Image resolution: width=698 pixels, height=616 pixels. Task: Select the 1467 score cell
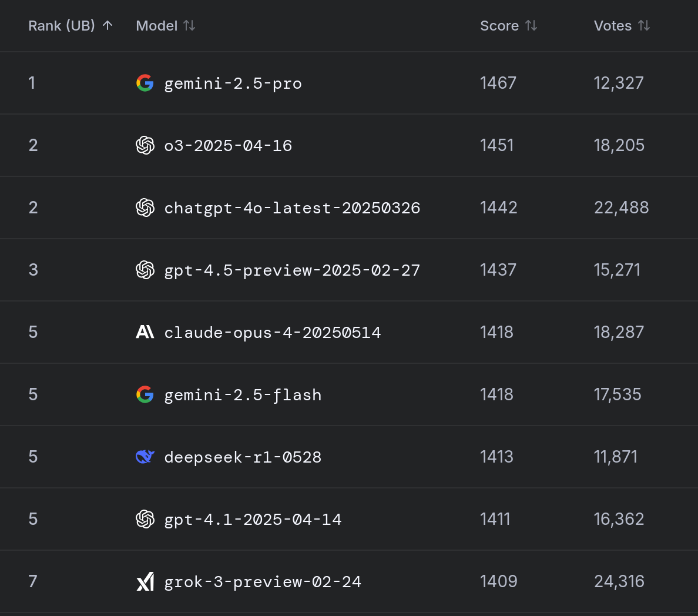pyautogui.click(x=498, y=83)
